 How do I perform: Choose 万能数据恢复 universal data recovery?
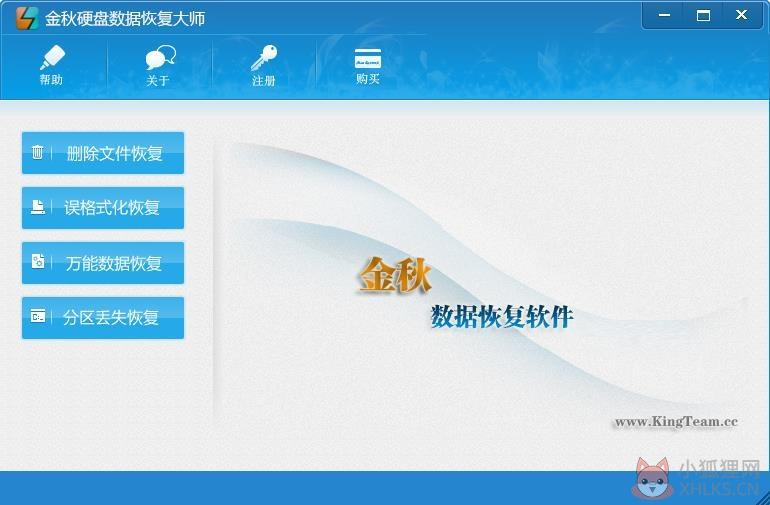(103, 263)
